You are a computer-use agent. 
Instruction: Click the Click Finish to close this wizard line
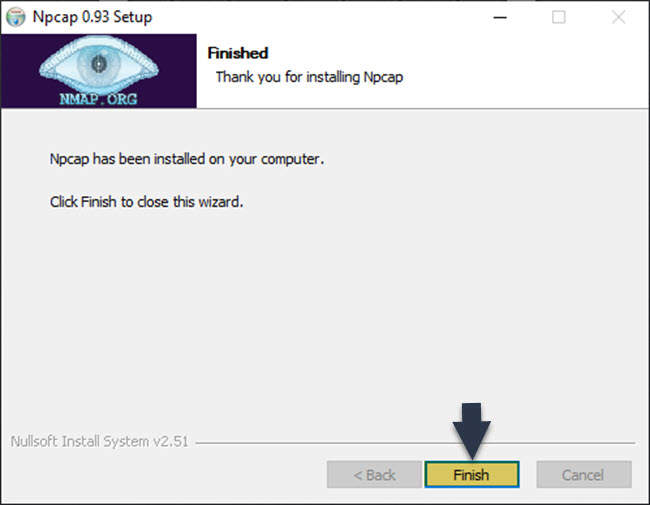(x=146, y=202)
